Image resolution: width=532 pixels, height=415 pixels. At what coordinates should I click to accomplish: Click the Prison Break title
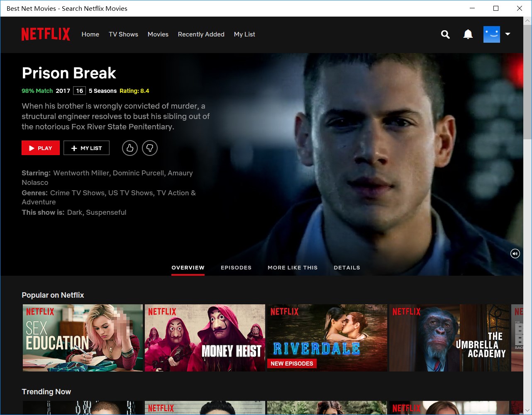[x=69, y=73]
